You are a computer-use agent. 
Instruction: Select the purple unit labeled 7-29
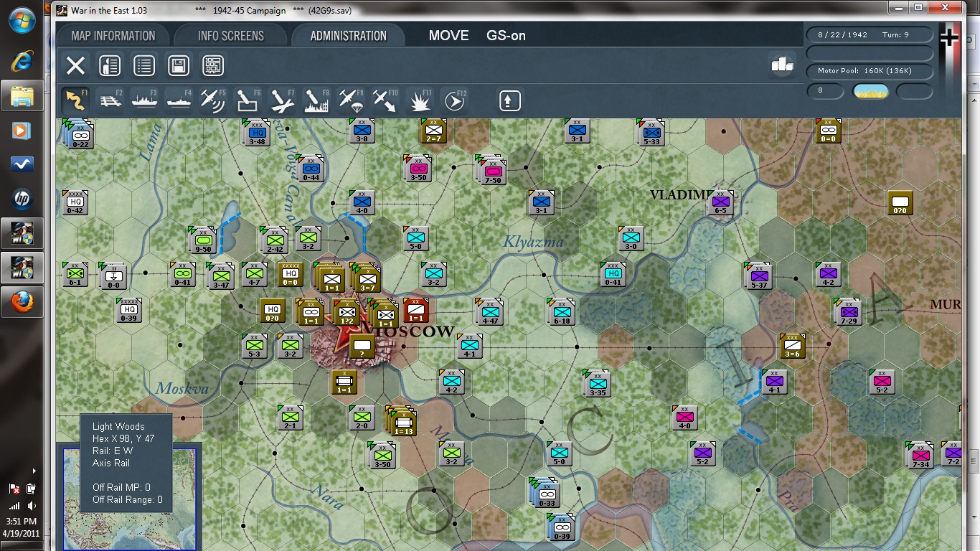849,312
